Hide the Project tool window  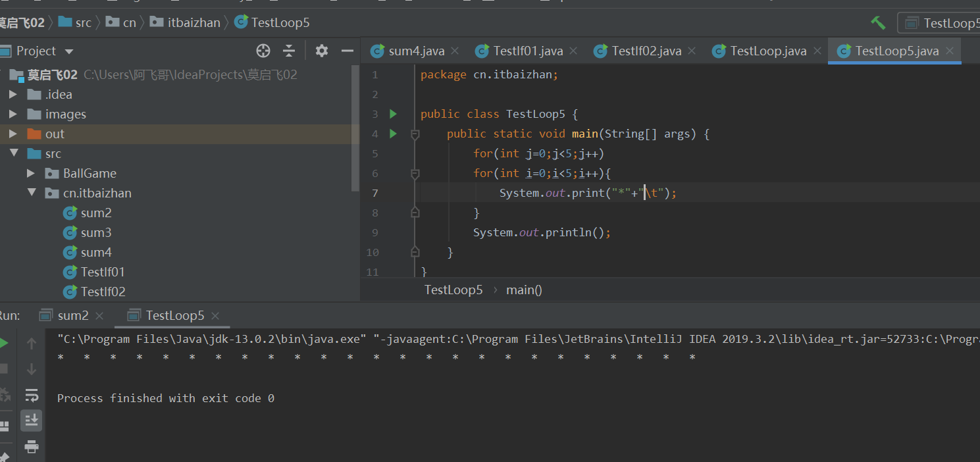348,51
